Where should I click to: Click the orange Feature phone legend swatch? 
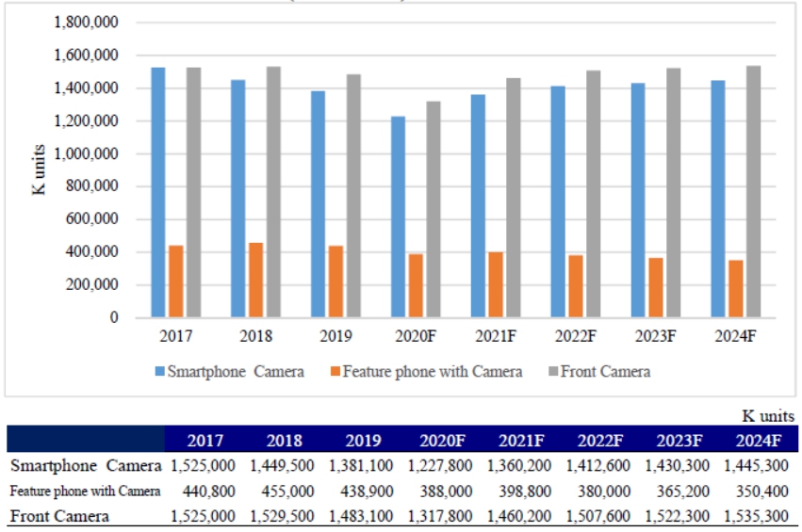(x=335, y=372)
